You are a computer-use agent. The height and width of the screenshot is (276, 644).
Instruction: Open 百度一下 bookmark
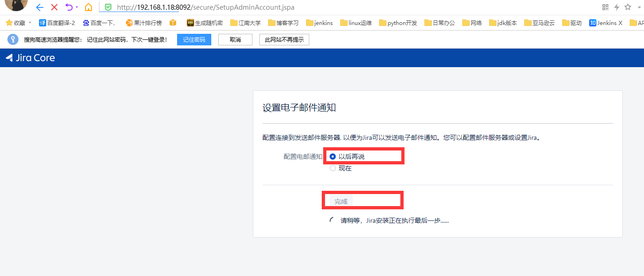(x=99, y=23)
